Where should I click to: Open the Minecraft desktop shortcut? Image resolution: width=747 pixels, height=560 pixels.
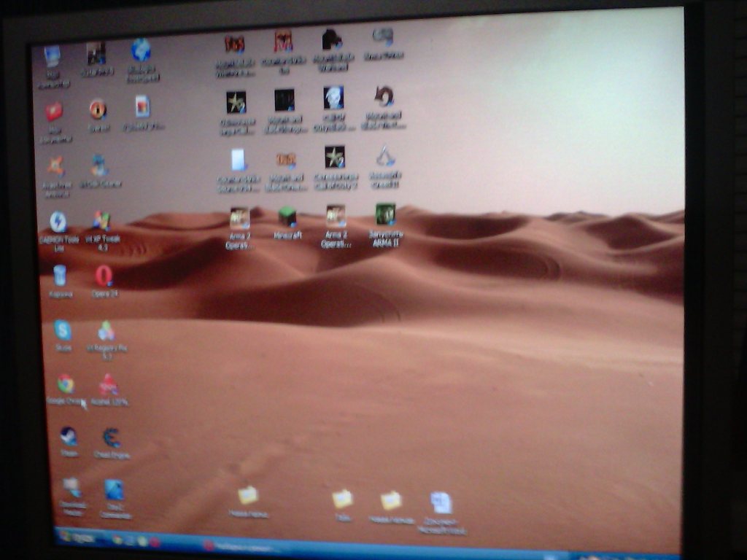287,218
